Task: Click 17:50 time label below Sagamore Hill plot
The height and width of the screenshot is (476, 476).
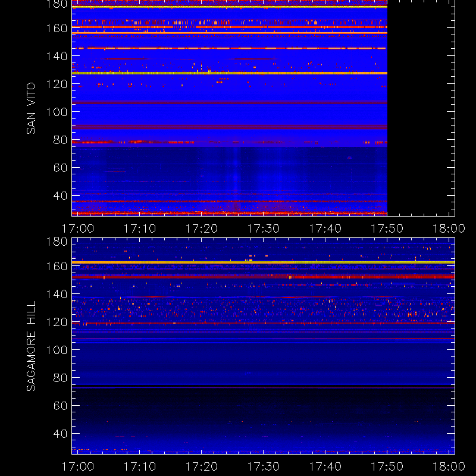Action: point(387,466)
